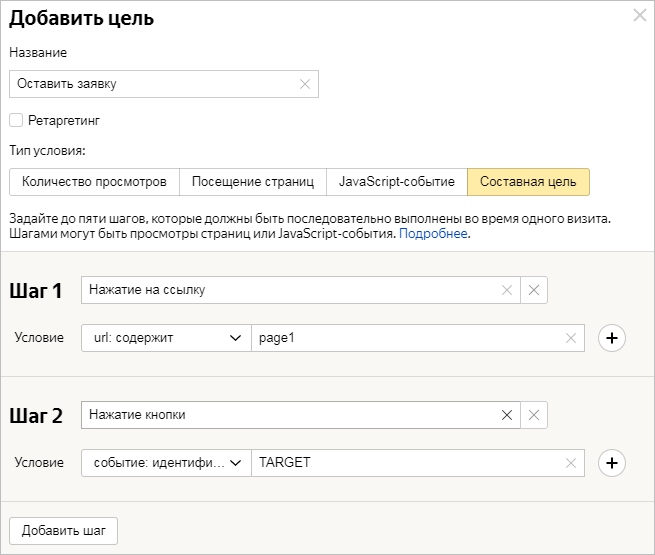Focus the TARGET condition input
655x555 pixels.
coord(418,463)
